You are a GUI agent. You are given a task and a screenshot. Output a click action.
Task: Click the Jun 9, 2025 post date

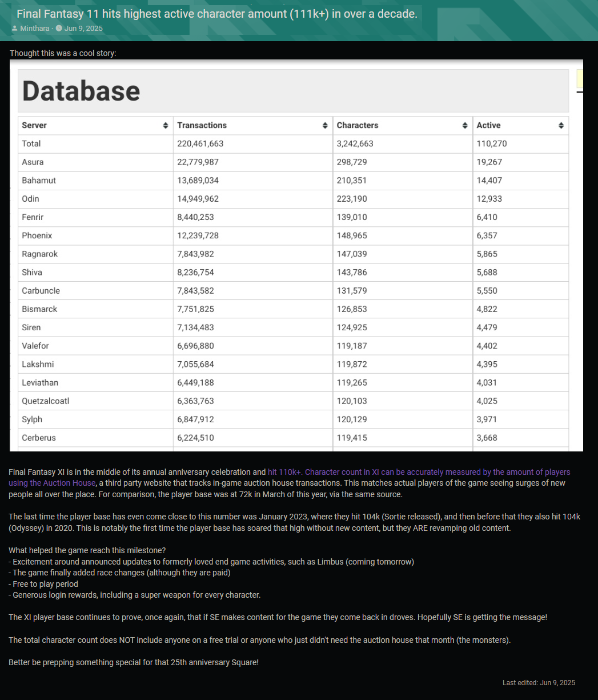tap(83, 28)
